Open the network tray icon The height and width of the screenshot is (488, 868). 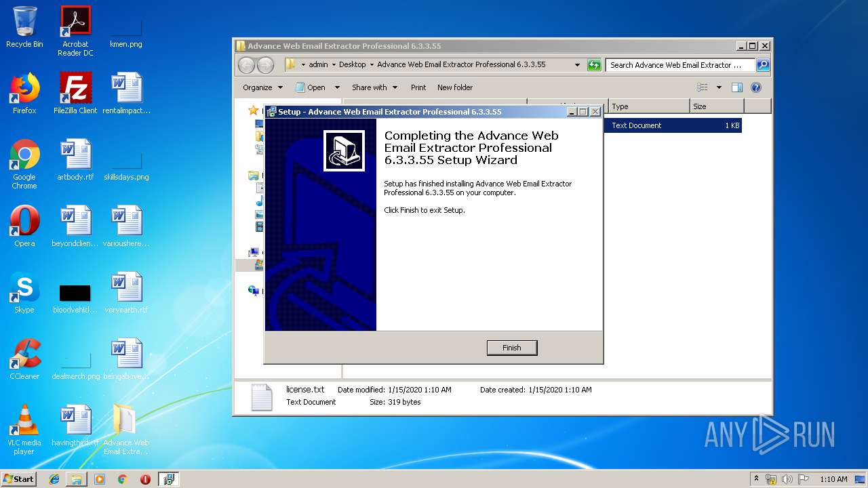[x=771, y=479]
